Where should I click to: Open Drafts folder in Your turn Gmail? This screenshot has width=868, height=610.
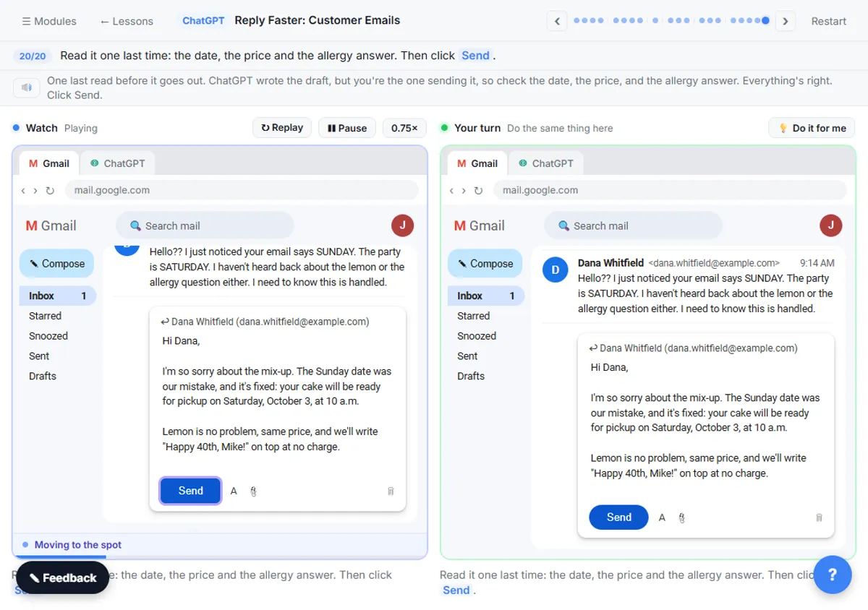(x=471, y=376)
